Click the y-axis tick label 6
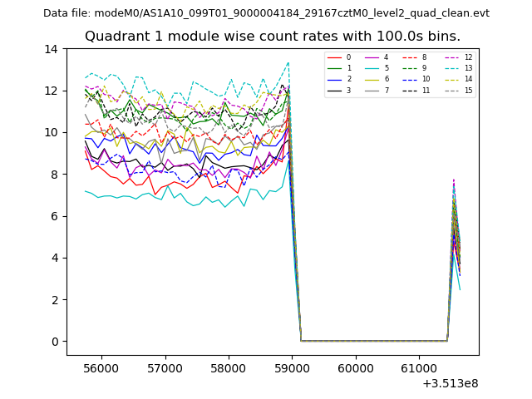The height and width of the screenshot is (399, 532). tap(54, 216)
